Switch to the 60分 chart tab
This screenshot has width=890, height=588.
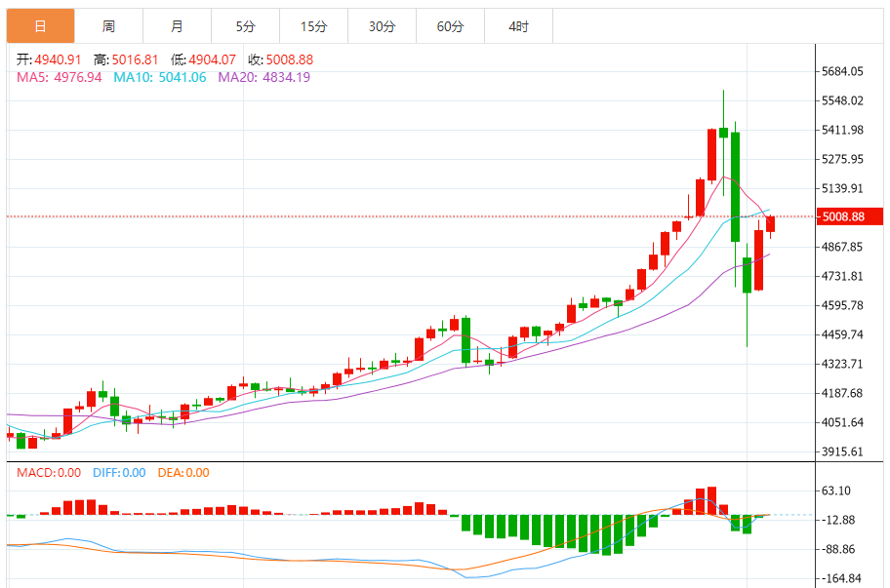tap(450, 26)
